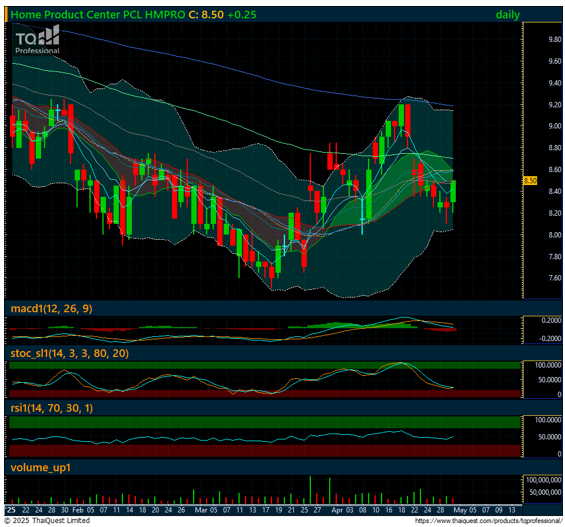
Task: Click the Mar month label on date axis
Action: (201, 510)
